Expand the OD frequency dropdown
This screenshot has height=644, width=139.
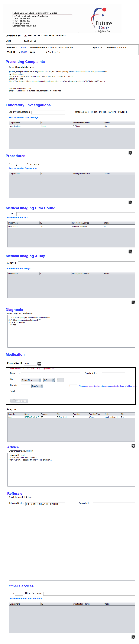pos(49,380)
